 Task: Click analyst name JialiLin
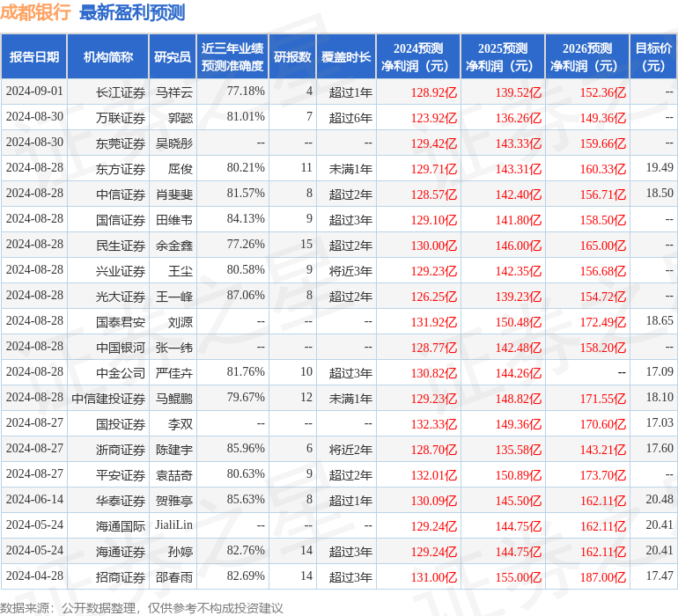[x=173, y=524]
